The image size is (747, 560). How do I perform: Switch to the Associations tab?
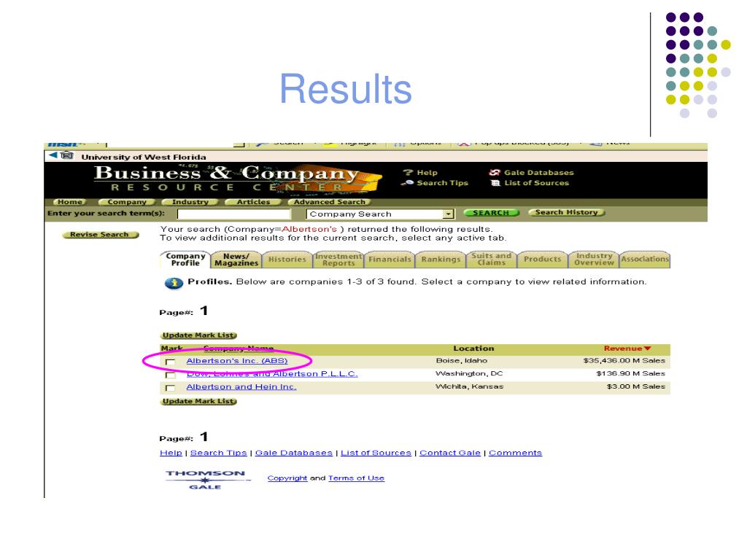tap(645, 260)
